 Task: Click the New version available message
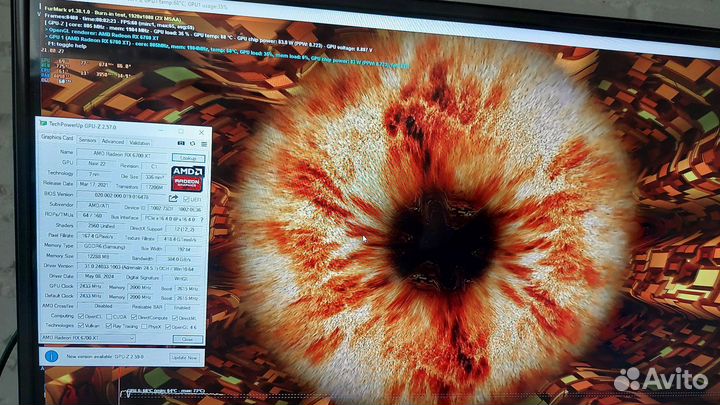[x=105, y=356]
